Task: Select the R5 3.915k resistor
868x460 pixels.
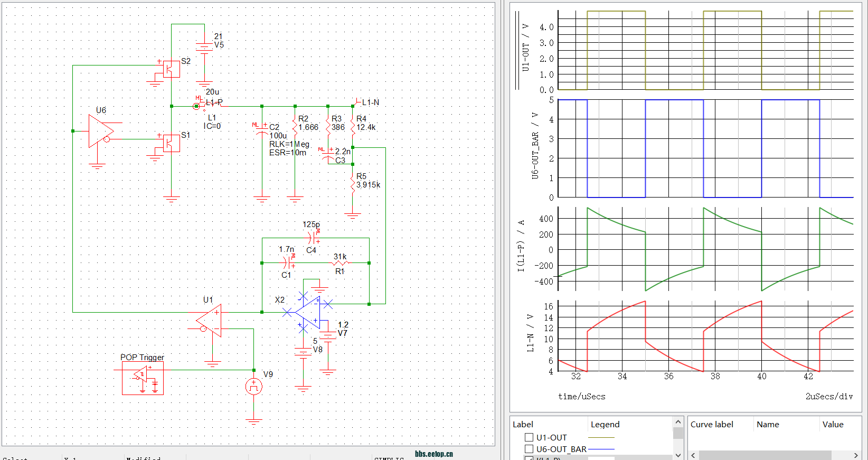Action: [x=353, y=184]
